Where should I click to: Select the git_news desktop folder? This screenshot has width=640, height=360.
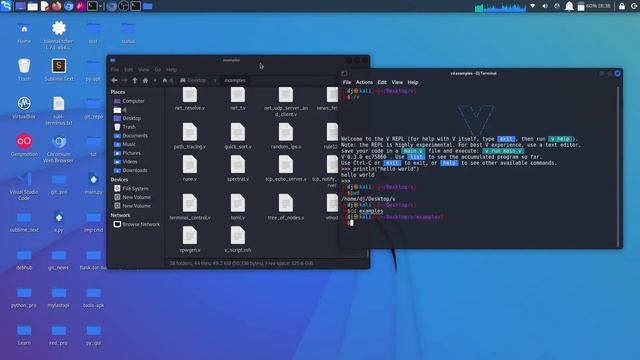coord(59,259)
